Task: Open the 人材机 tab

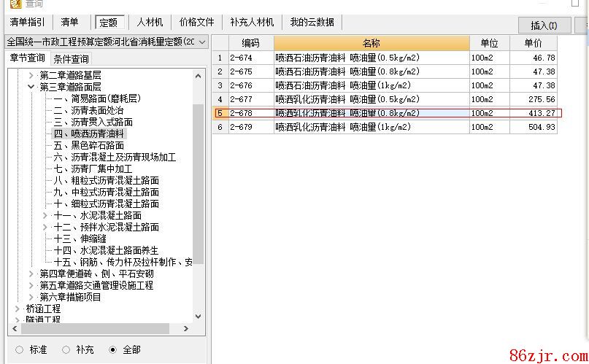Action: pos(150,23)
